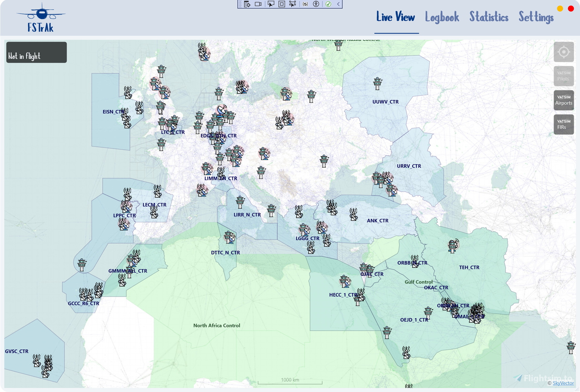580x392 pixels.
Task: Click the hot reload braces icon
Action: (x=305, y=4)
